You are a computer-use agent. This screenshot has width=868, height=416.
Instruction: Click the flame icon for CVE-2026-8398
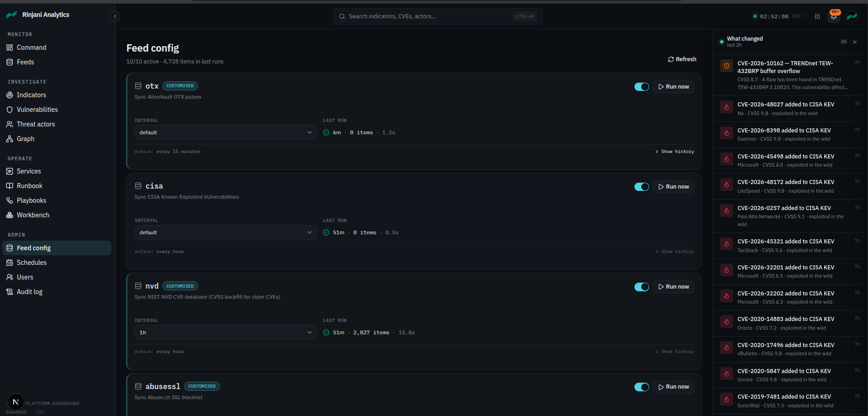tap(727, 133)
